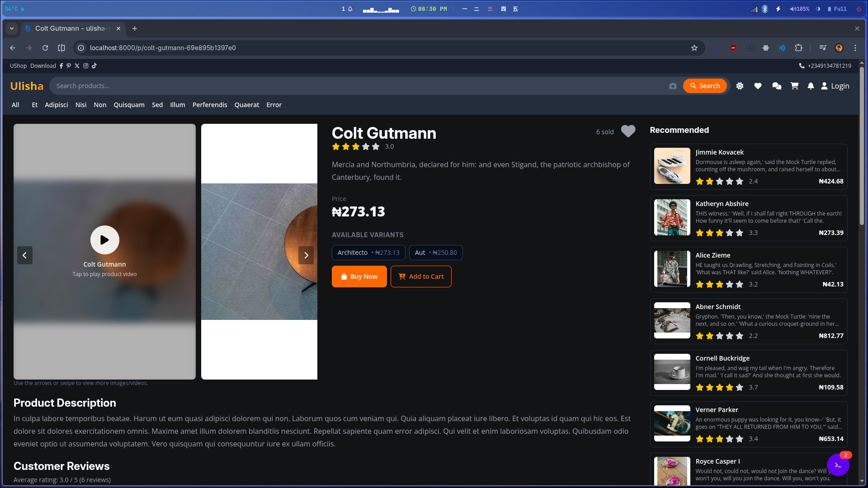This screenshot has width=868, height=488.
Task: Select the Et category tab
Action: click(x=35, y=105)
